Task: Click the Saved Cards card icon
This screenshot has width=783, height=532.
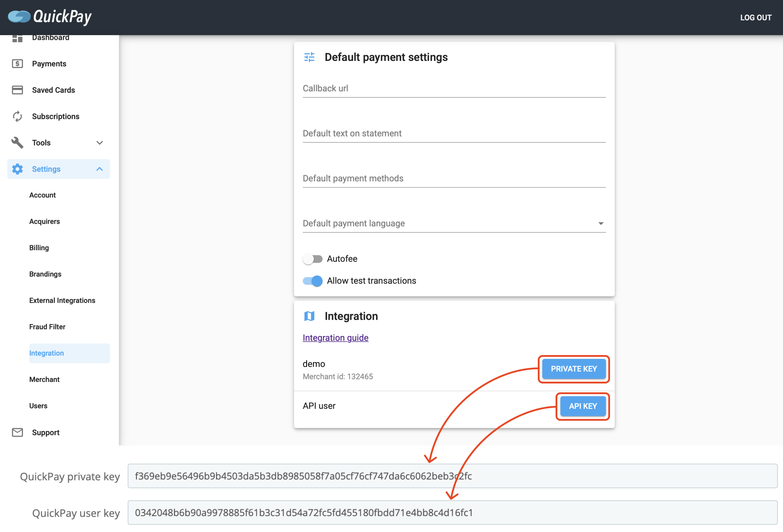Action: click(x=17, y=90)
